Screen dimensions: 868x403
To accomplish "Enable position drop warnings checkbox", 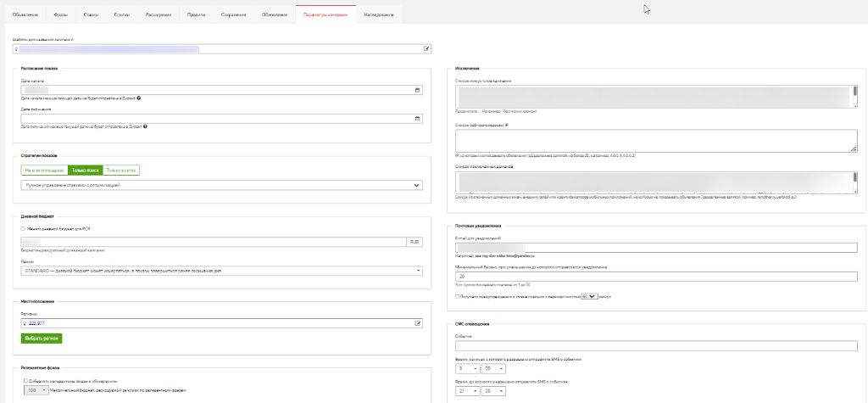I will pos(458,296).
